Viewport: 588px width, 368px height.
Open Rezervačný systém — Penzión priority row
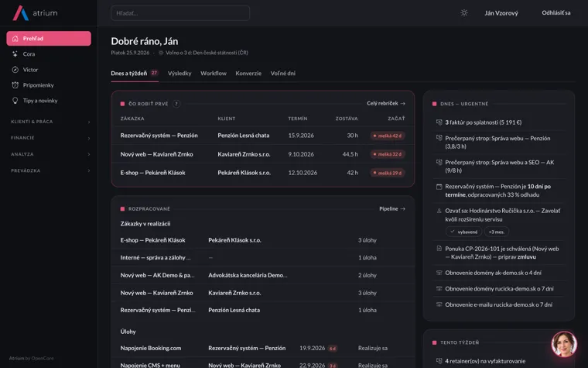coord(262,136)
